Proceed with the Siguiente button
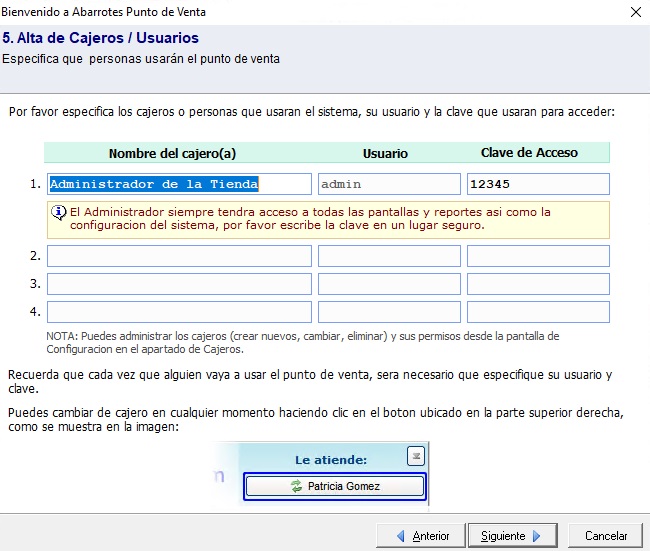The image size is (650, 551). 512,536
